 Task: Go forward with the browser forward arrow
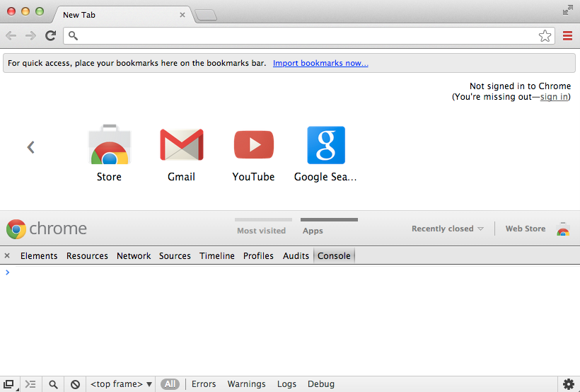click(x=30, y=36)
